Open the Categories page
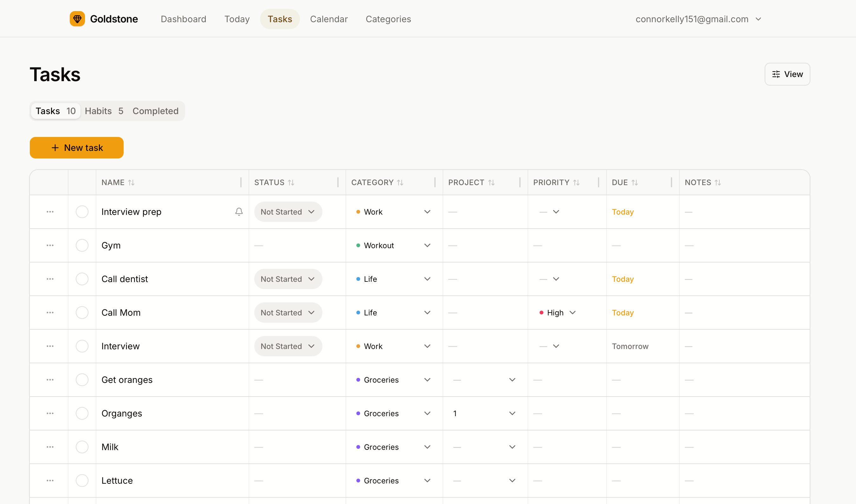The height and width of the screenshot is (504, 856). [388, 19]
